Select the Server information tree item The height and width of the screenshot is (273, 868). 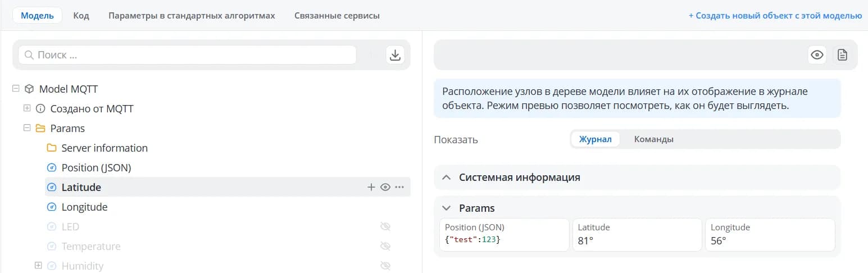click(x=104, y=148)
